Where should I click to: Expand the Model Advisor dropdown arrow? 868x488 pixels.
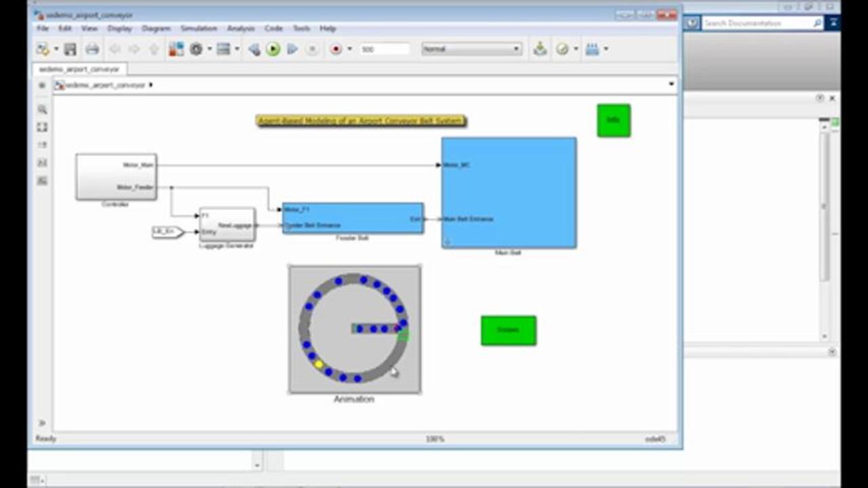pos(576,49)
